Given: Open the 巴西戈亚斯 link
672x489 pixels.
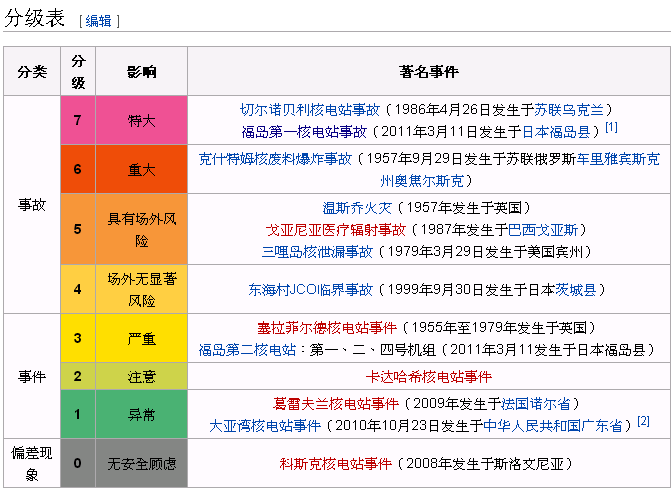Looking at the screenshot, I should 543,230.
